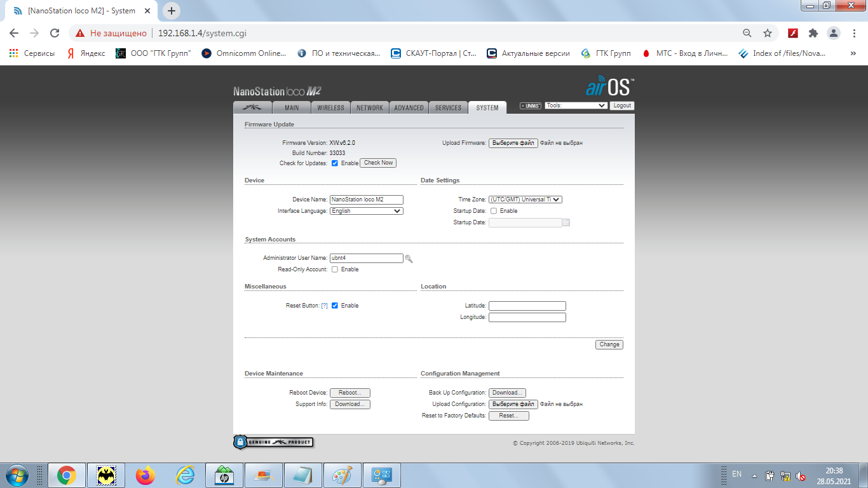Open the Time Zone dropdown
The width and height of the screenshot is (868, 488).
tap(526, 200)
